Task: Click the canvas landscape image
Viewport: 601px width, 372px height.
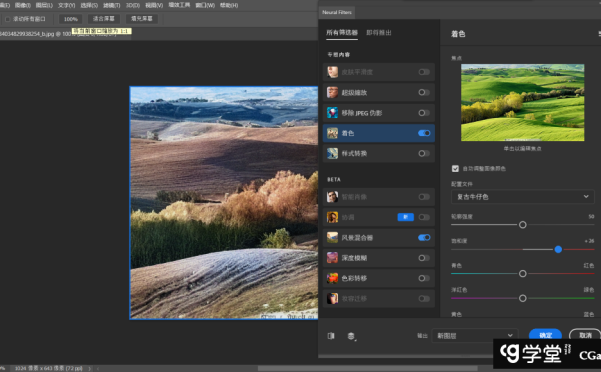Action: point(224,203)
